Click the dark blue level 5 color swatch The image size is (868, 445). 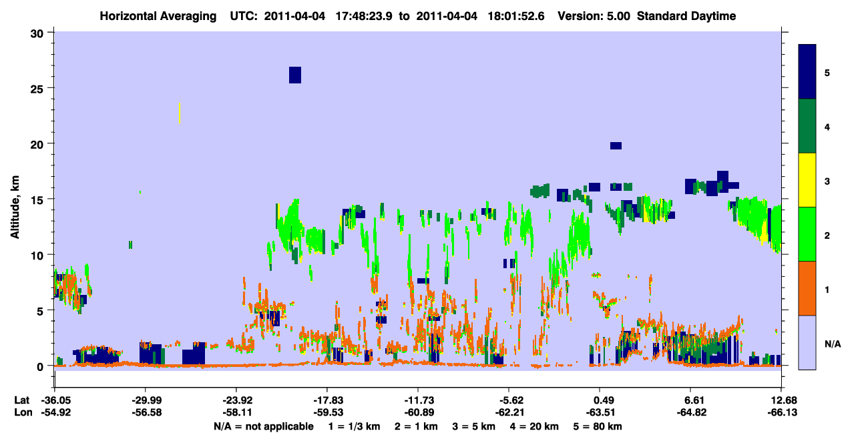point(807,71)
